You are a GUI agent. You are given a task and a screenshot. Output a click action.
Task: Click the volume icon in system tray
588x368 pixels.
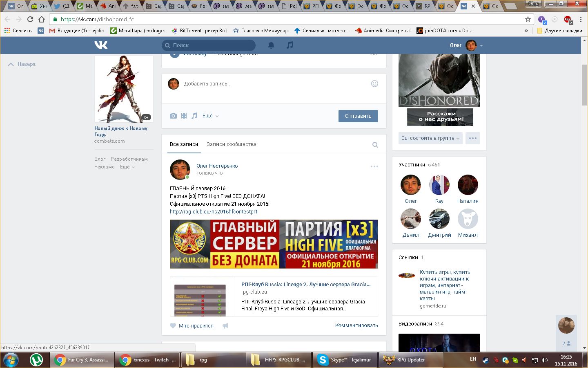545,360
